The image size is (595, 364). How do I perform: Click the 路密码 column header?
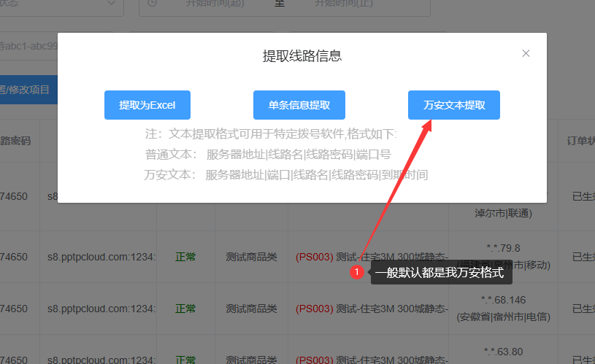15,141
